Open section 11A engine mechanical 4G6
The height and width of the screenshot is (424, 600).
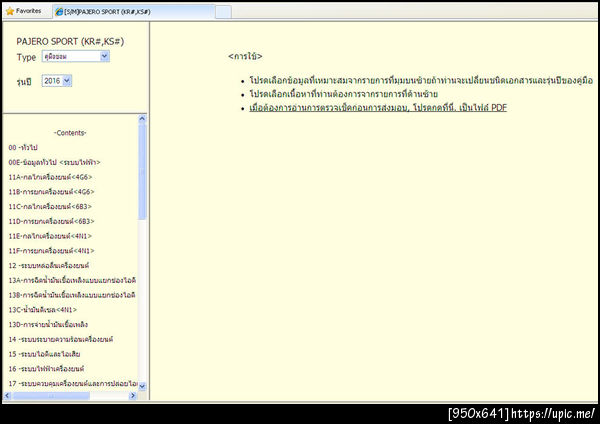point(50,177)
